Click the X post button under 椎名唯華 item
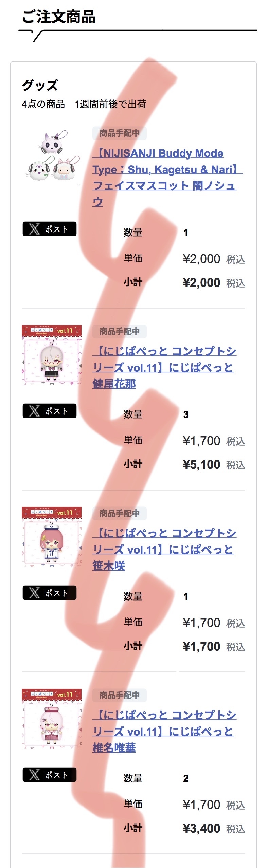The height and width of the screenshot is (868, 267). click(50, 775)
